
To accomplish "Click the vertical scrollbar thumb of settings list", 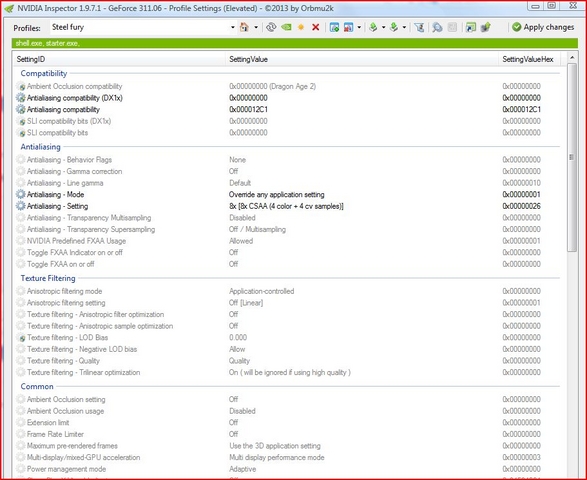I will click(x=572, y=157).
